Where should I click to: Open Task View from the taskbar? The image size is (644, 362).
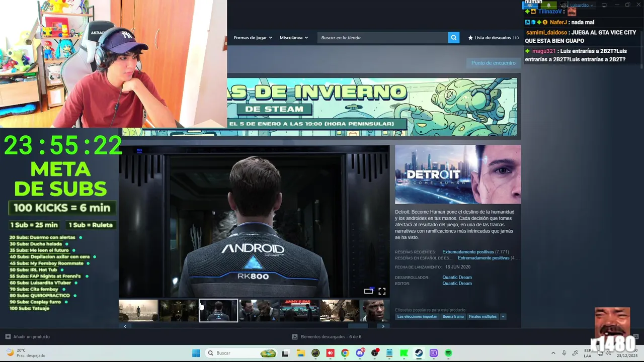[285, 353]
